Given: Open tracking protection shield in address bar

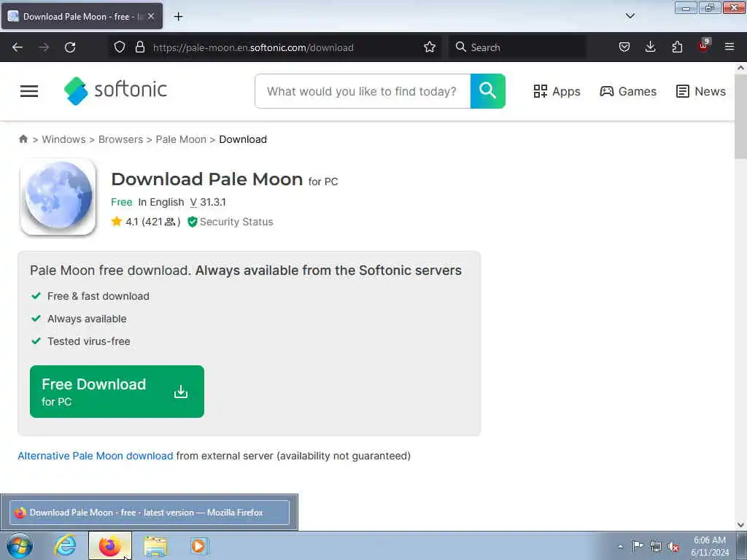Looking at the screenshot, I should pos(120,47).
